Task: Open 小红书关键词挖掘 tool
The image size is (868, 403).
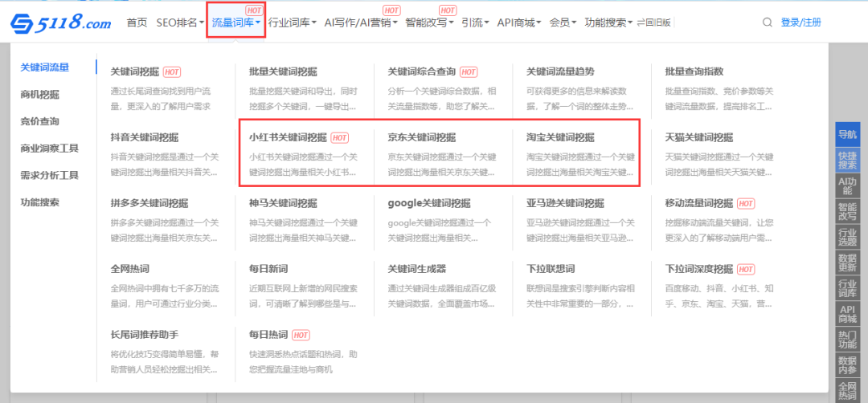Action: coord(288,137)
